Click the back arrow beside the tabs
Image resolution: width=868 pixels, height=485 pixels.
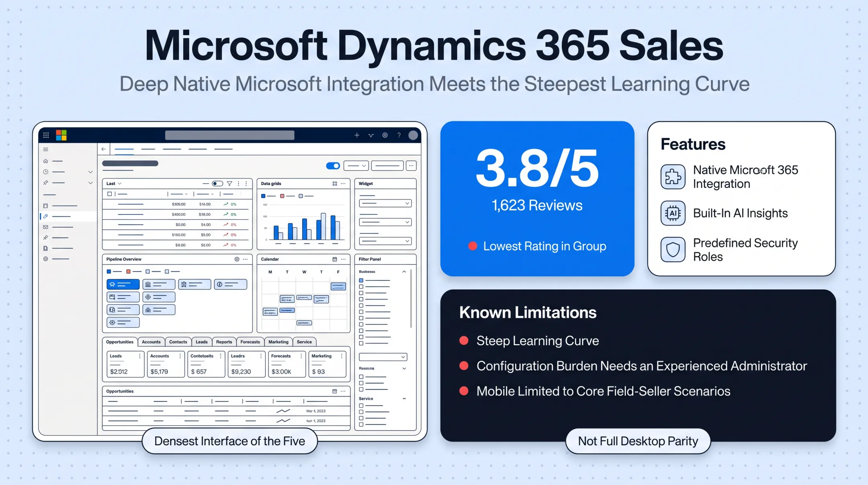click(x=104, y=149)
